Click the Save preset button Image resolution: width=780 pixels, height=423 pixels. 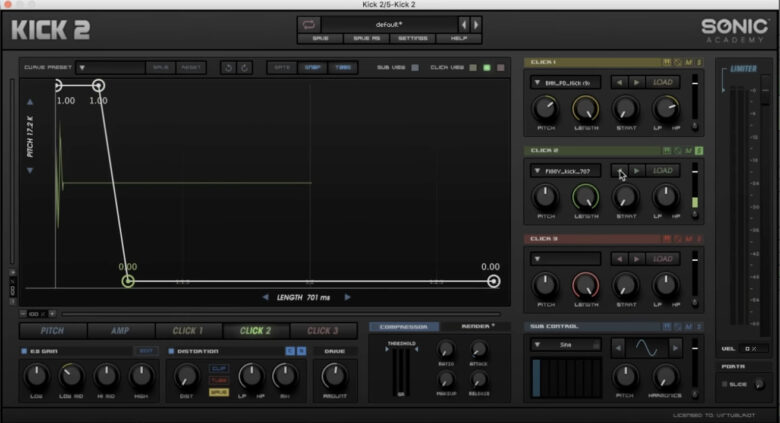point(320,38)
